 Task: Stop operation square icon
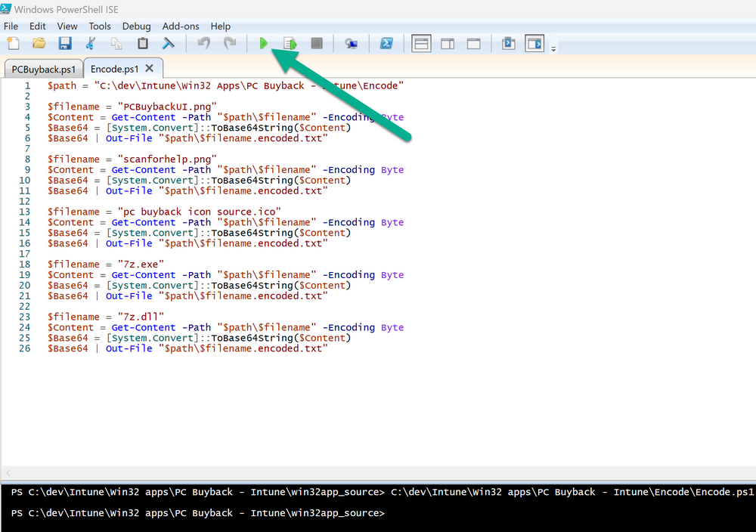(x=317, y=43)
